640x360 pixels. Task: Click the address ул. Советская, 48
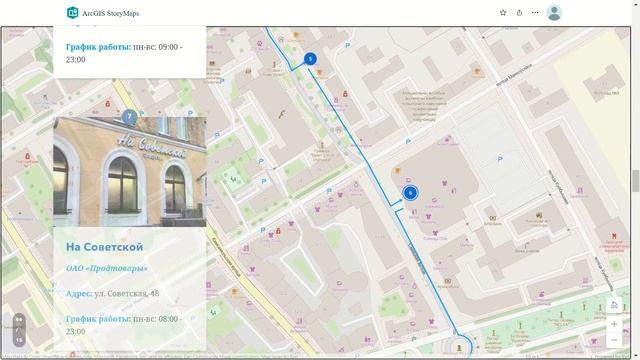point(127,293)
